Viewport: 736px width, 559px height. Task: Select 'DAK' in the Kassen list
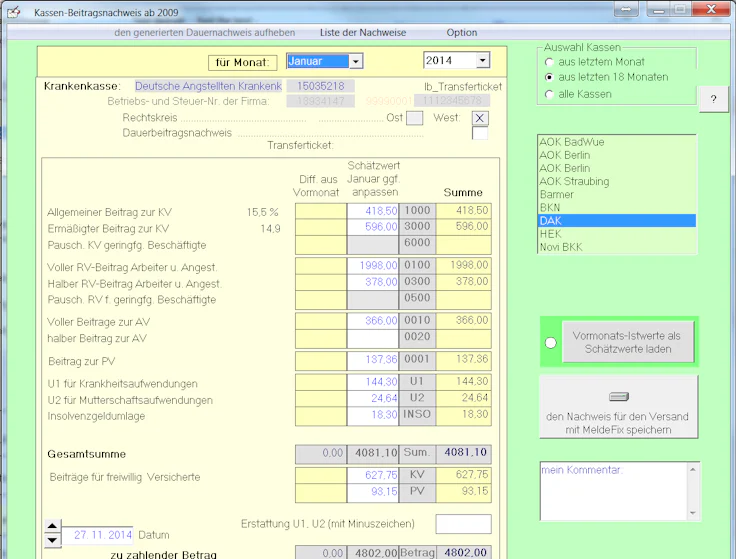(x=617, y=221)
